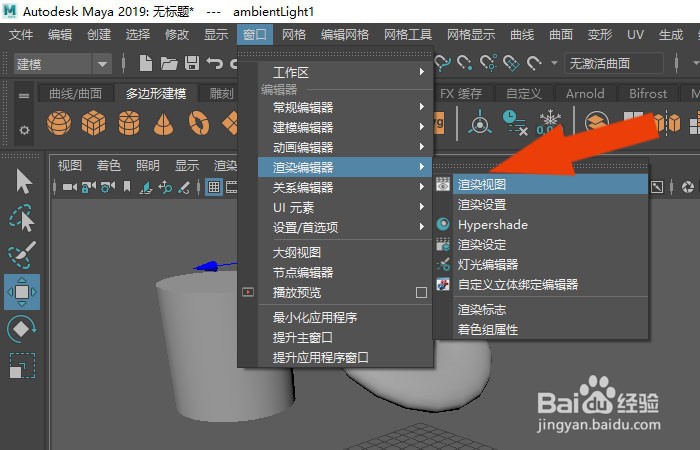Activate the Lasso select tool
Image resolution: width=700 pixels, height=450 pixels.
(21, 218)
